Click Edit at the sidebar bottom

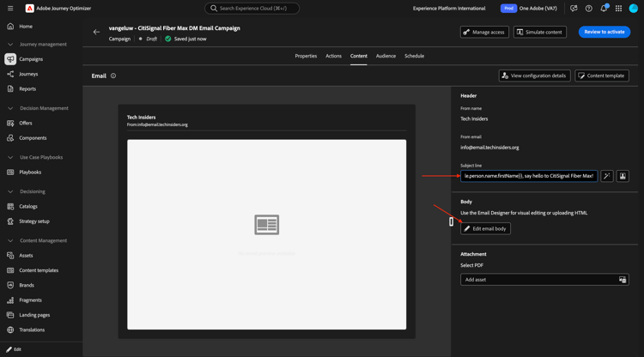pos(14,349)
